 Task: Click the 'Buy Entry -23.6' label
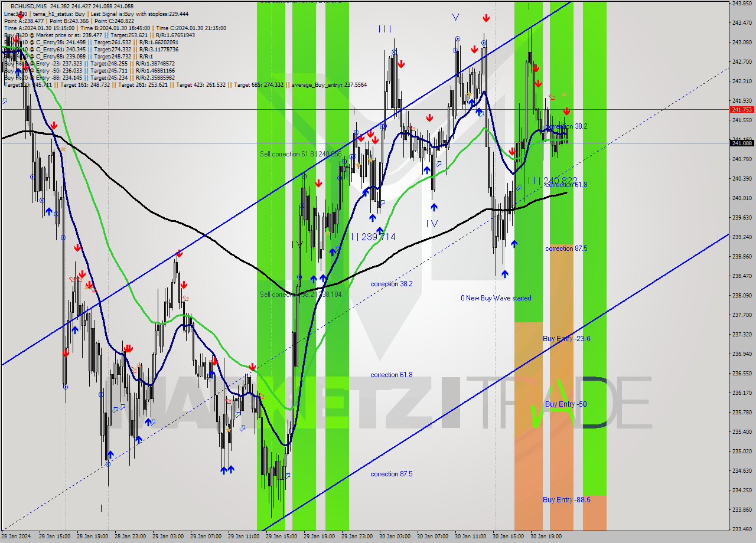(x=566, y=339)
